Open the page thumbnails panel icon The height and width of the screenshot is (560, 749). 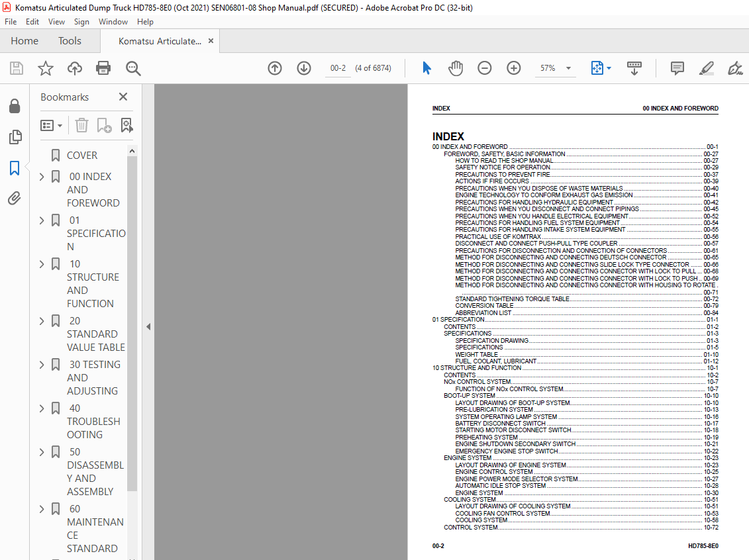15,137
